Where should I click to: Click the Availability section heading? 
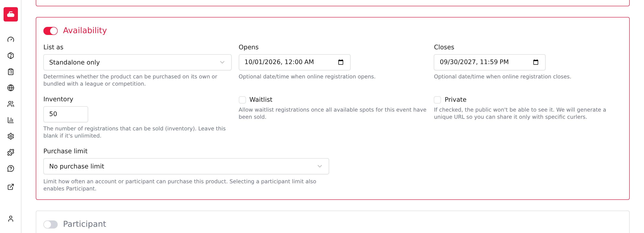[x=85, y=30]
